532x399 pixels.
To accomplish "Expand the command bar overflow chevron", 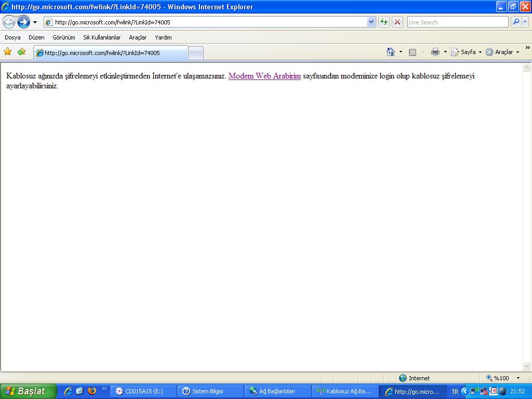I will 528,48.
